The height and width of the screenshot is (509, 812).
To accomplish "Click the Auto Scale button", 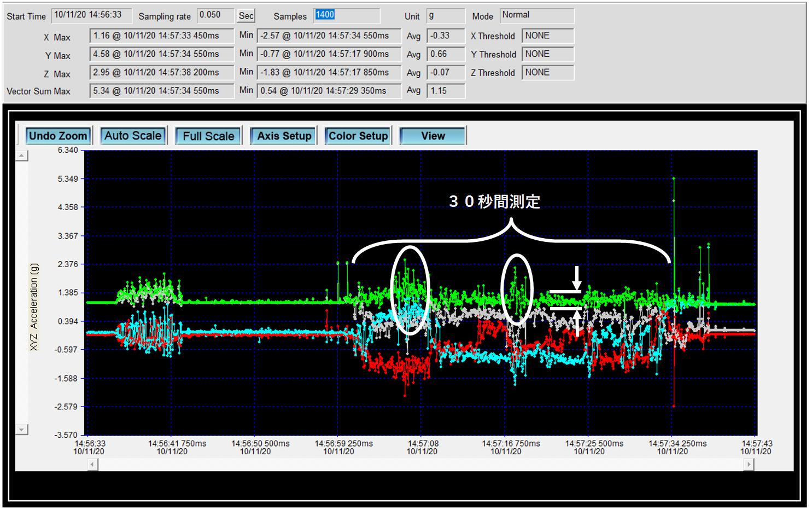I will point(133,136).
